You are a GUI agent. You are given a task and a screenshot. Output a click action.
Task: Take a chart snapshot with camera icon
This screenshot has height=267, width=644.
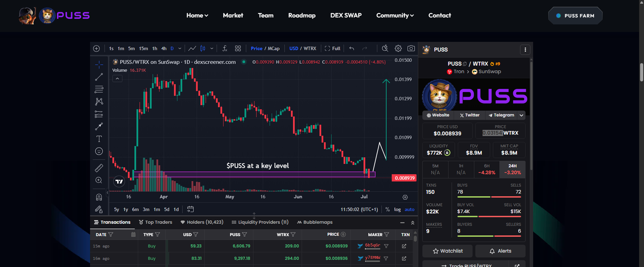click(x=411, y=48)
